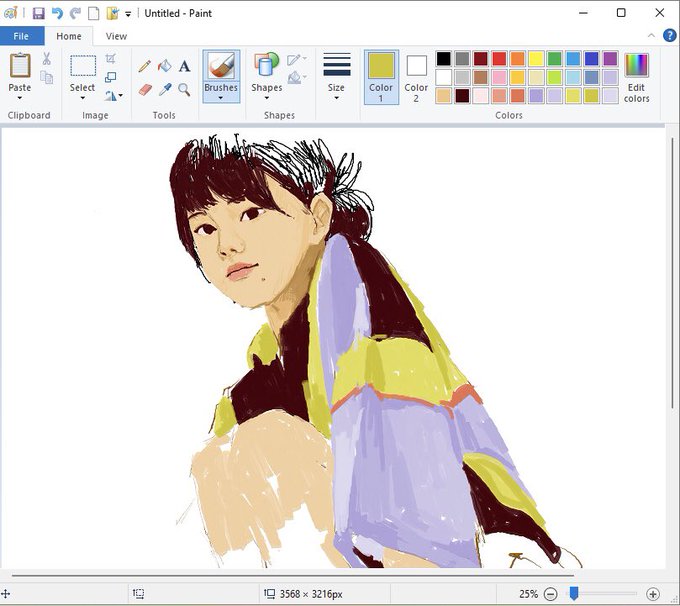
Task: Open the Paste dropdown arrow
Action: click(20, 98)
